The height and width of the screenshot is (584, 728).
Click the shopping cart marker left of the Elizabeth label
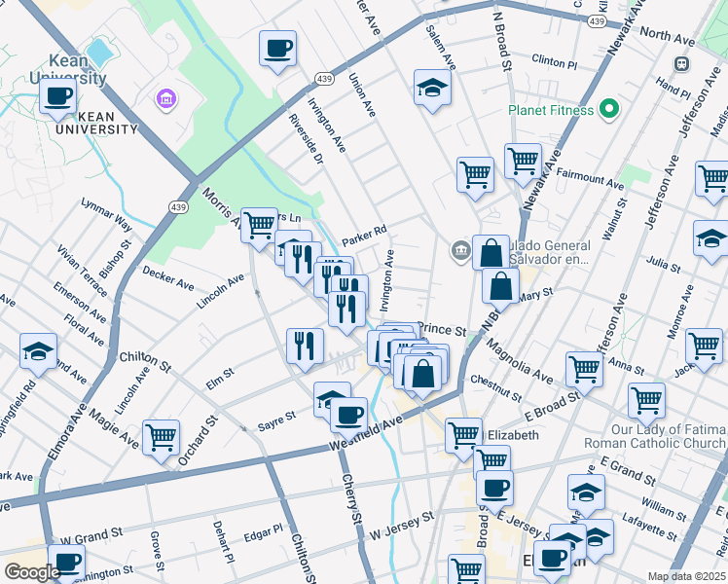pos(463,437)
